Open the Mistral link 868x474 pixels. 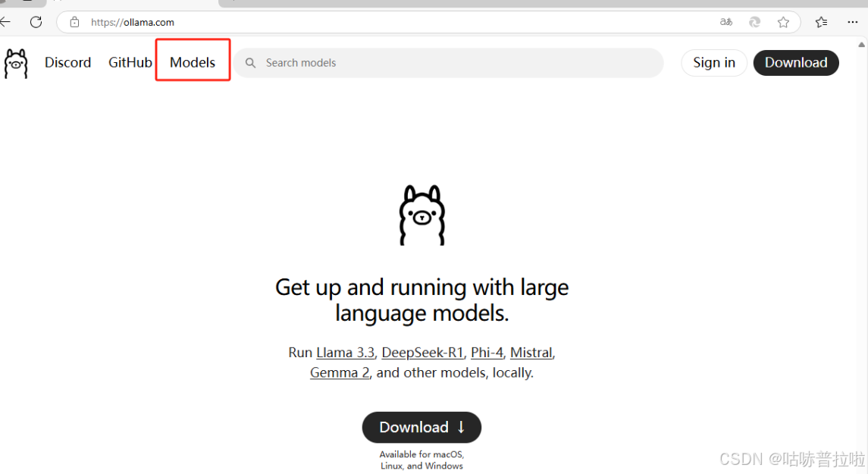pyautogui.click(x=531, y=353)
